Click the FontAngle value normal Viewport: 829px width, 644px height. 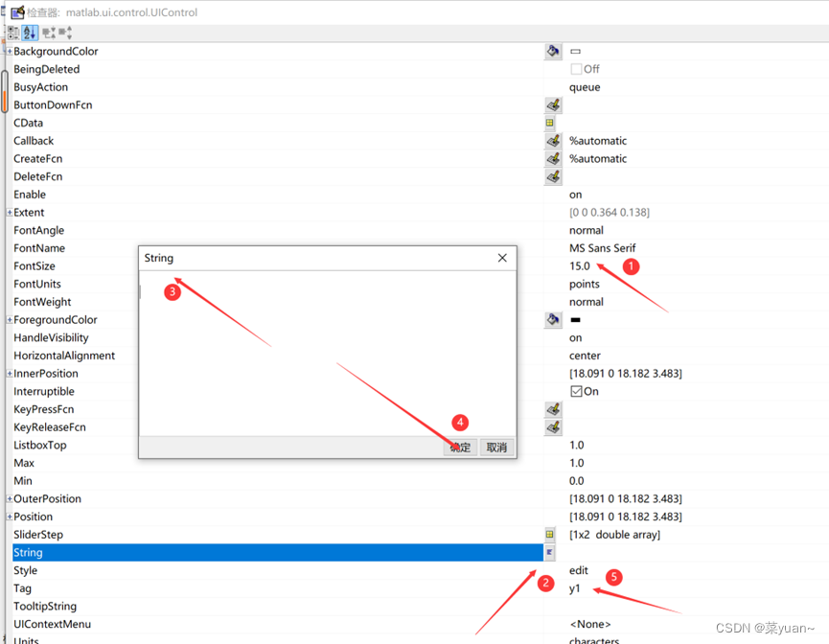point(587,230)
